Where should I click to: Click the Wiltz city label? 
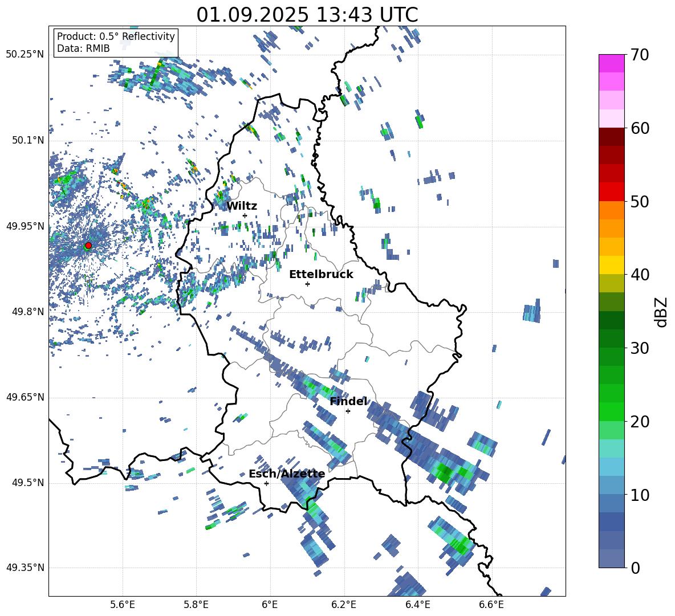242,206
